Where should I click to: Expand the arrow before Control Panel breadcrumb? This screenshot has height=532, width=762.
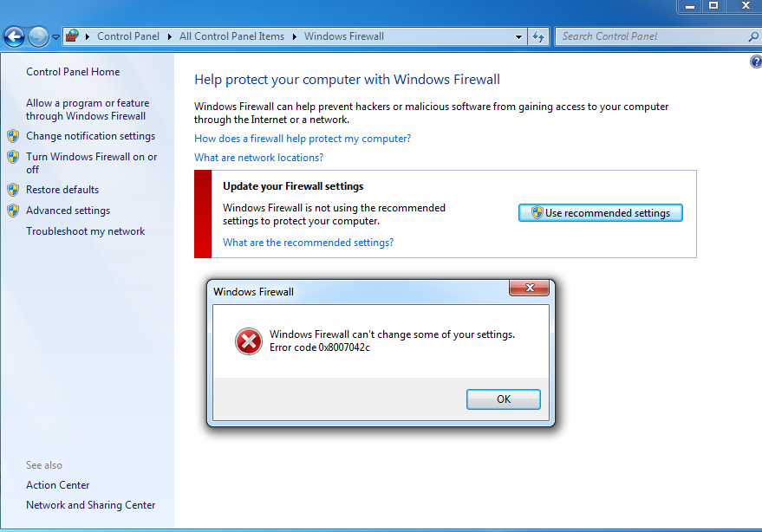click(x=87, y=36)
